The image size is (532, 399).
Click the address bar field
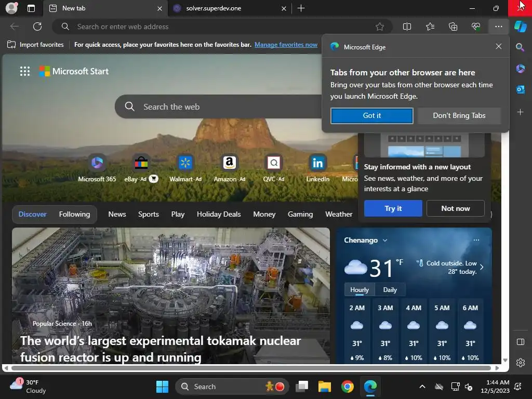[222, 26]
